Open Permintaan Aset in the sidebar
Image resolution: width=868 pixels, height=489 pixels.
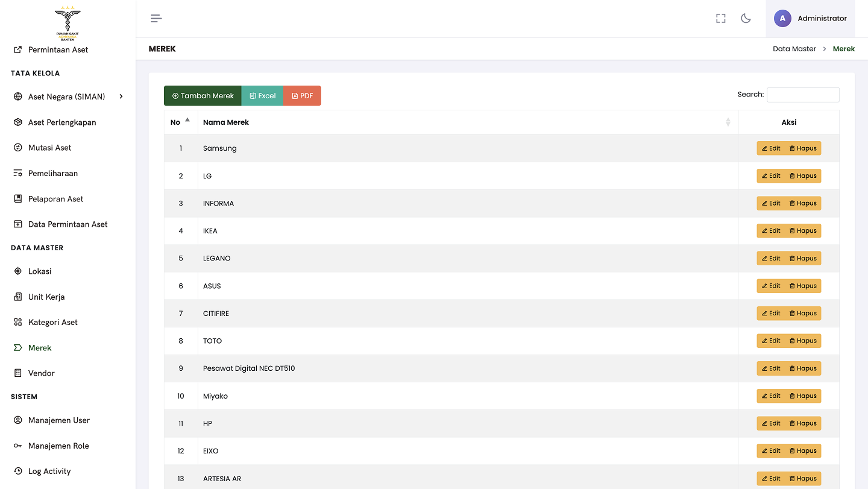[58, 49]
